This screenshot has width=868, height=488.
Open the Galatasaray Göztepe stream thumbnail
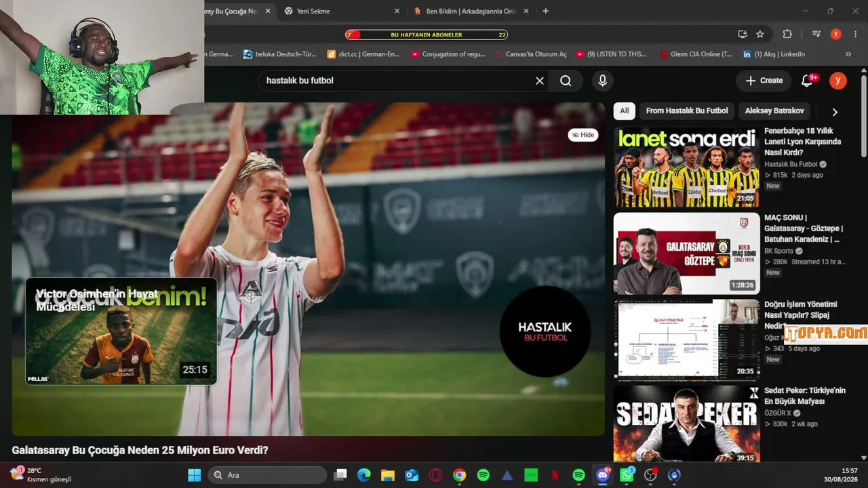coord(686,253)
